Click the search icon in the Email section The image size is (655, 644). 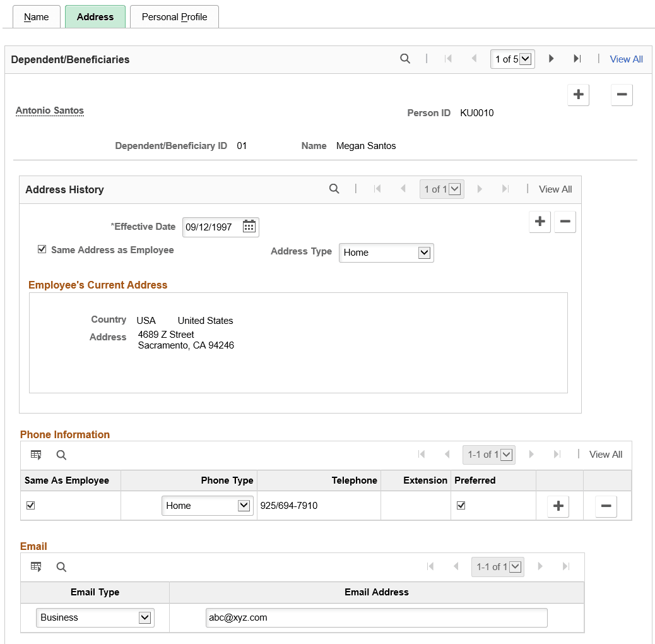tap(61, 566)
